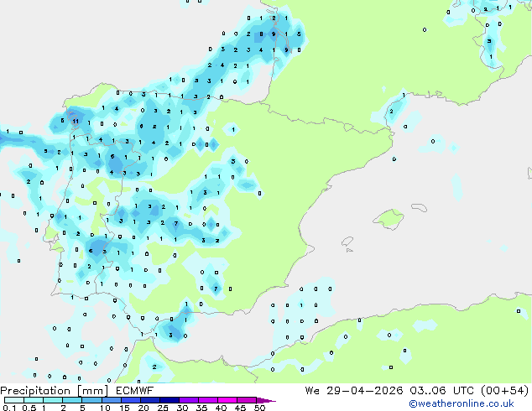Click the 'We' weekday label
The width and height of the screenshot is (532, 411).
[312, 391]
